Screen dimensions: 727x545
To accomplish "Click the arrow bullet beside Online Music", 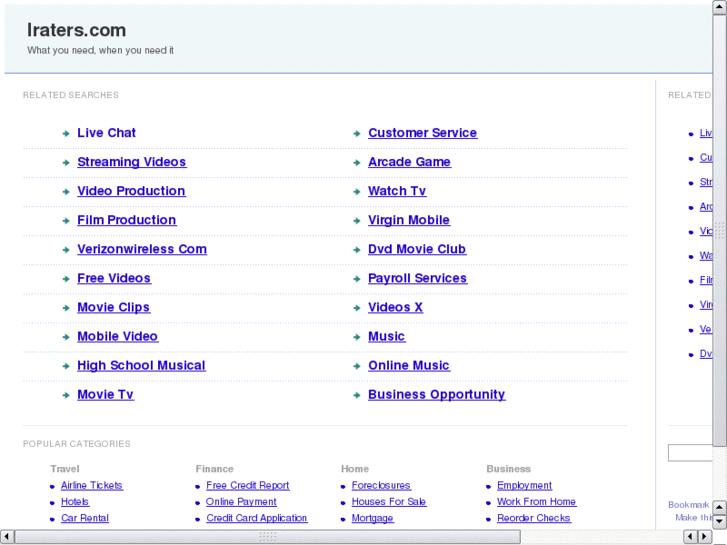I will coord(357,366).
